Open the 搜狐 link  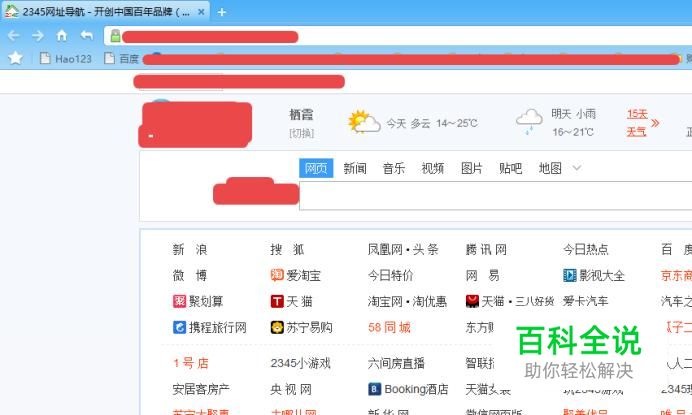[x=287, y=249]
